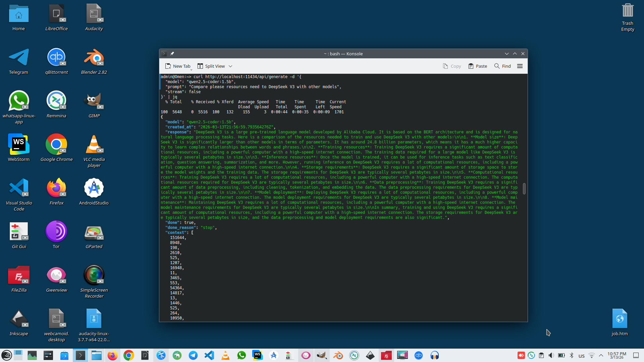Expand the Split View dropdown arrow
Image resolution: width=644 pixels, height=362 pixels.
(230, 66)
